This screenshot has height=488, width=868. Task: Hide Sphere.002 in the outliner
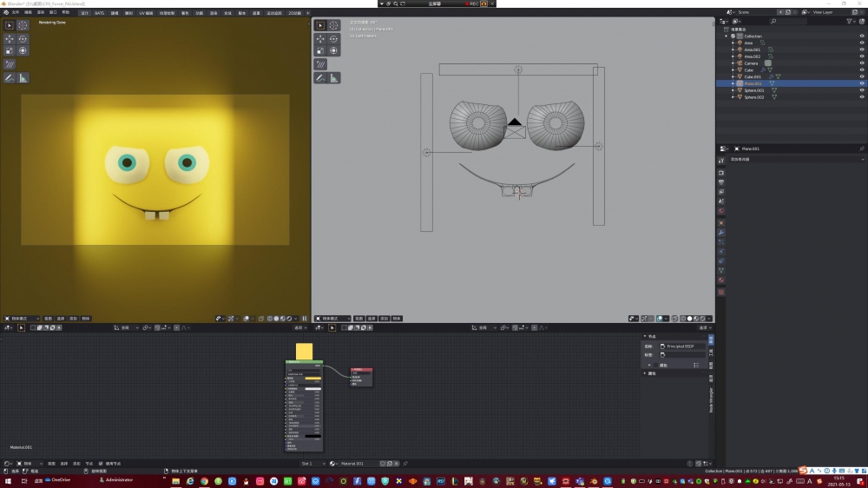pos(862,97)
